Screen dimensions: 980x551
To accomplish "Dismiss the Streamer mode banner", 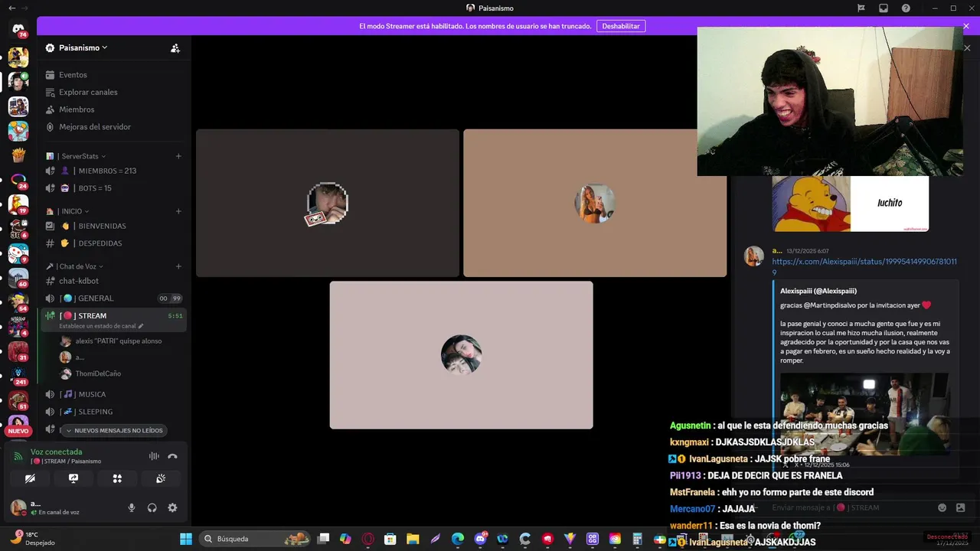I will coord(966,26).
